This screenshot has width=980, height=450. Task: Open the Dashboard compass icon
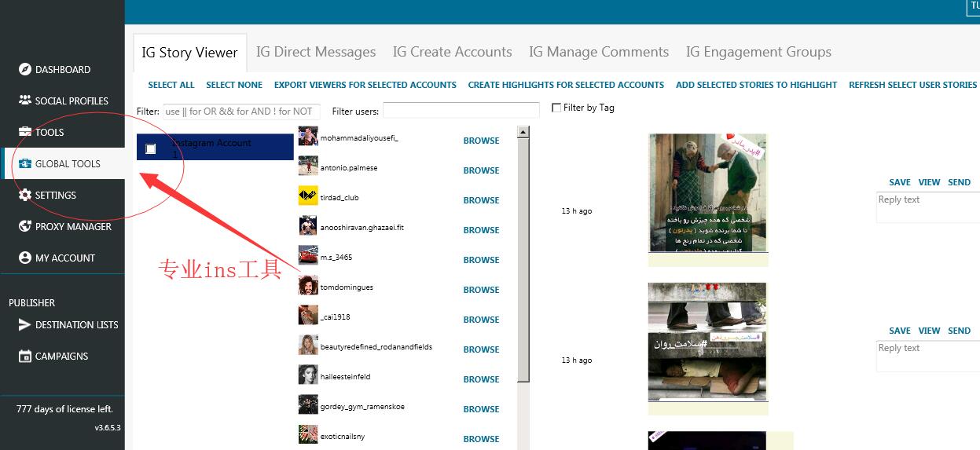click(25, 69)
